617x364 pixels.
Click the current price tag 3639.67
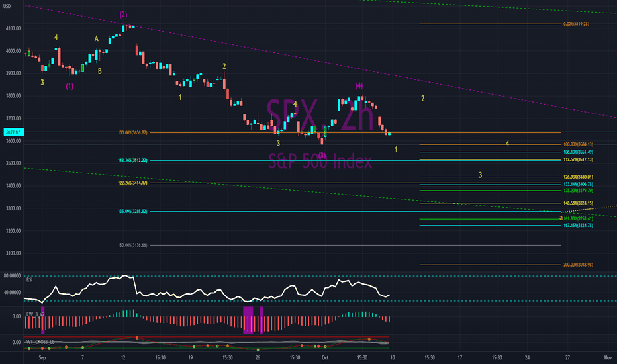click(x=14, y=132)
